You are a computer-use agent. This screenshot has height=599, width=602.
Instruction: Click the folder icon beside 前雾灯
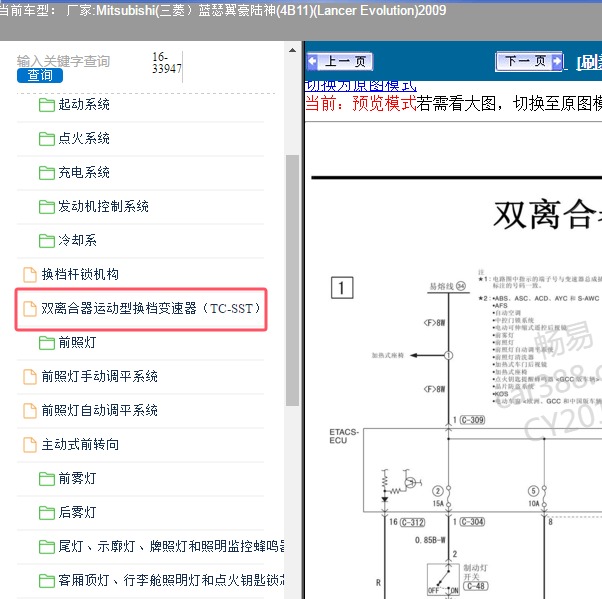(x=46, y=479)
